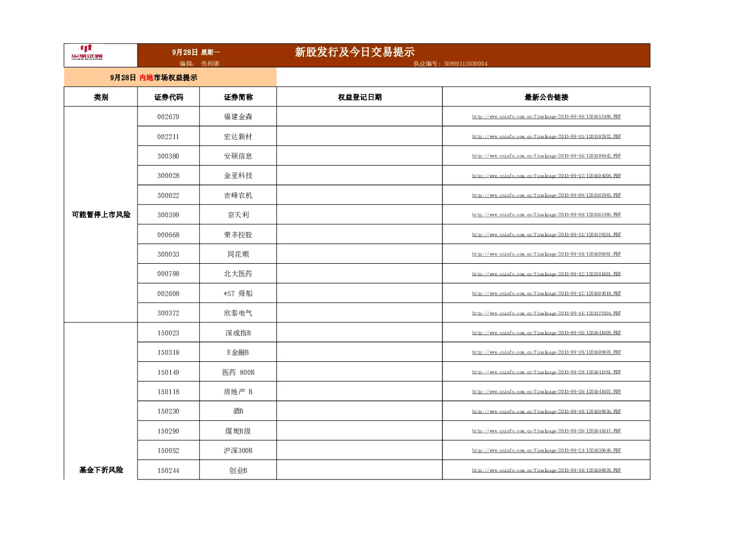Open the 沪深300B announcement link
Screen dimensions: 756x535
(x=546, y=450)
